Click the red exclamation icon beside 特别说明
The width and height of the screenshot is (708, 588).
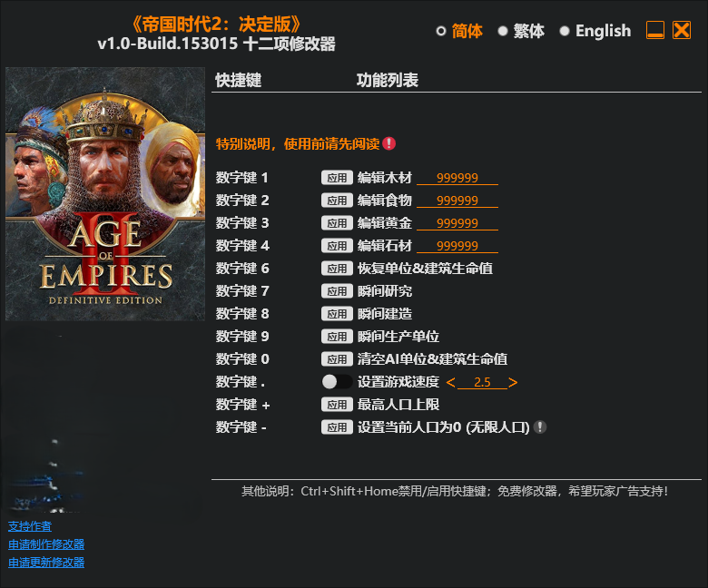pyautogui.click(x=388, y=144)
